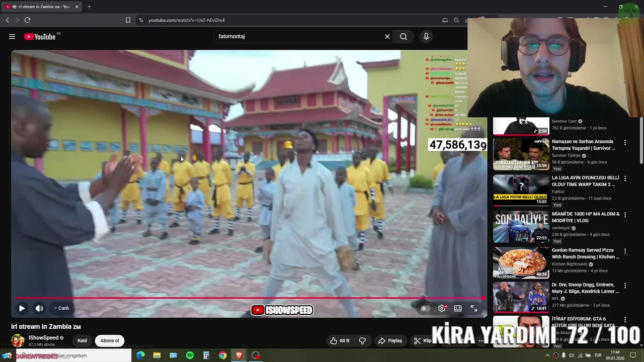Open 'MİAMİ'DE 1000 HP M4 ALDIM' title
This screenshot has width=644, height=362.
586,217
